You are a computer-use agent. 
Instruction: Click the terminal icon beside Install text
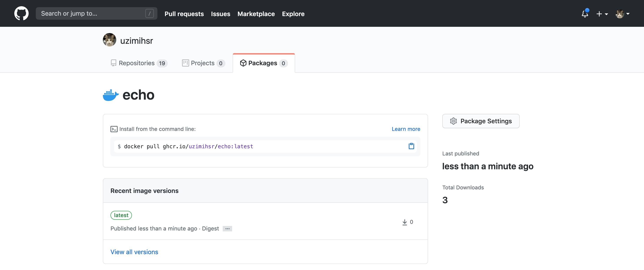[x=114, y=129]
